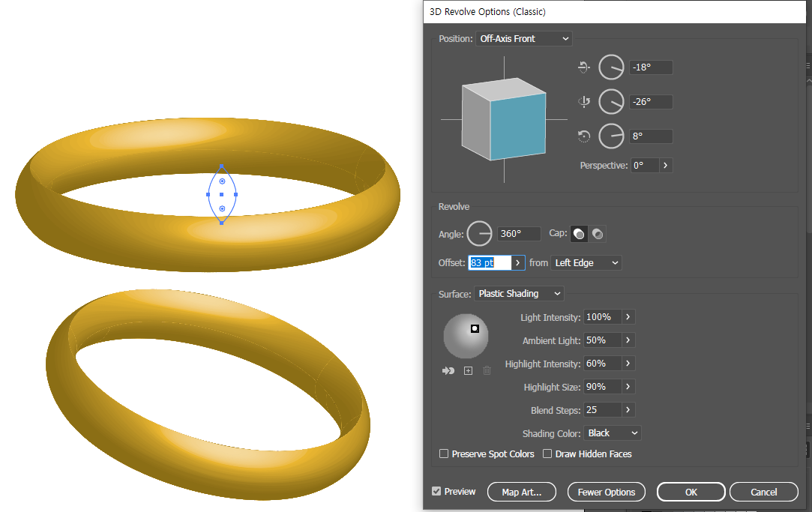
Task: Click the Highlight Intensity 60% field
Action: click(x=602, y=364)
